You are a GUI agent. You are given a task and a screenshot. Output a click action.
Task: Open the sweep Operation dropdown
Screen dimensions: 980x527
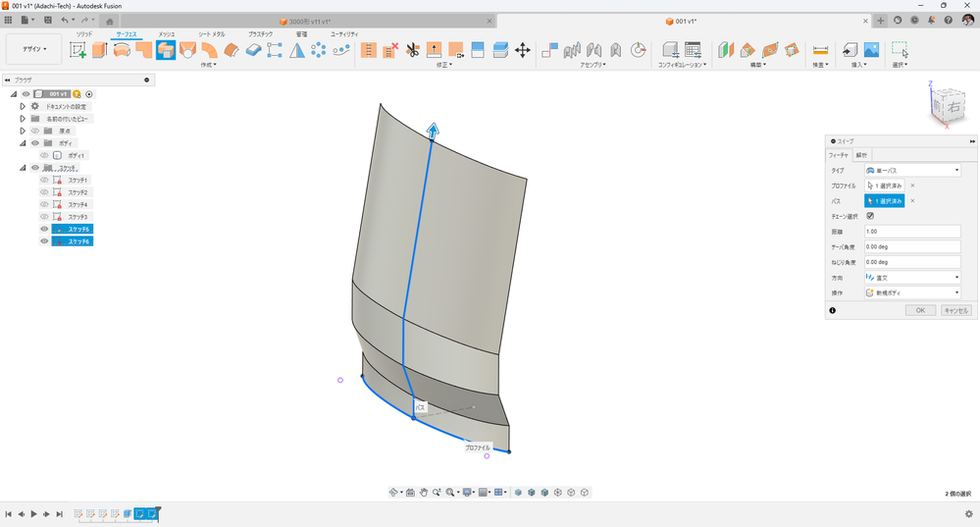pyautogui.click(x=912, y=292)
